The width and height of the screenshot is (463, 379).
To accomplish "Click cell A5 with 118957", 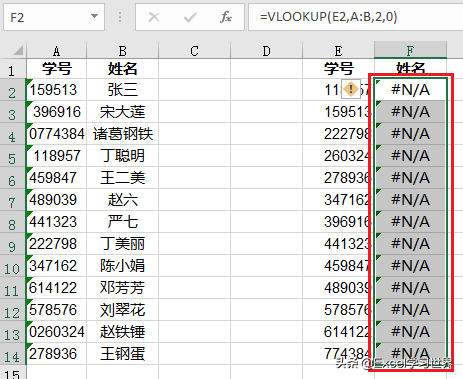I will [x=56, y=156].
